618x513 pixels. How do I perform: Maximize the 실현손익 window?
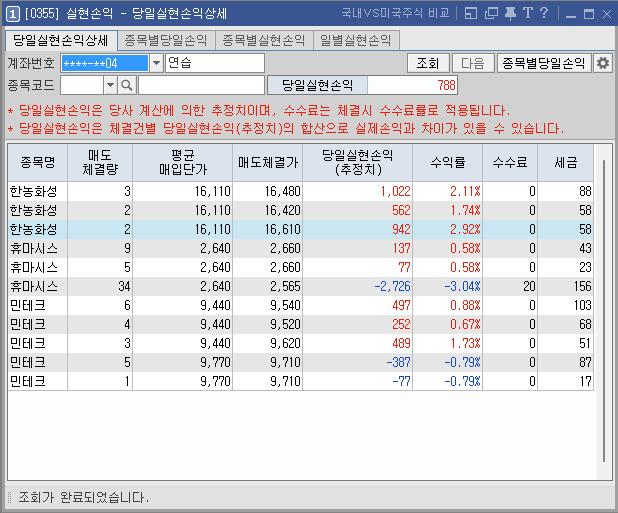coord(589,14)
